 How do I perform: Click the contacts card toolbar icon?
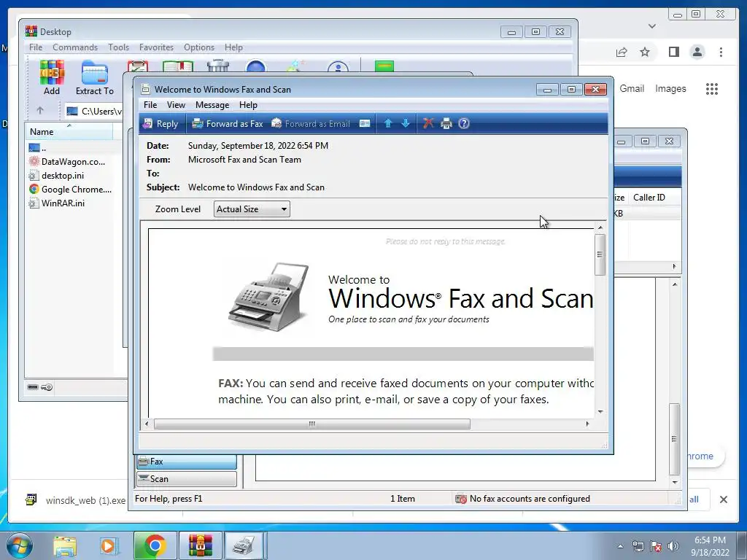click(365, 124)
